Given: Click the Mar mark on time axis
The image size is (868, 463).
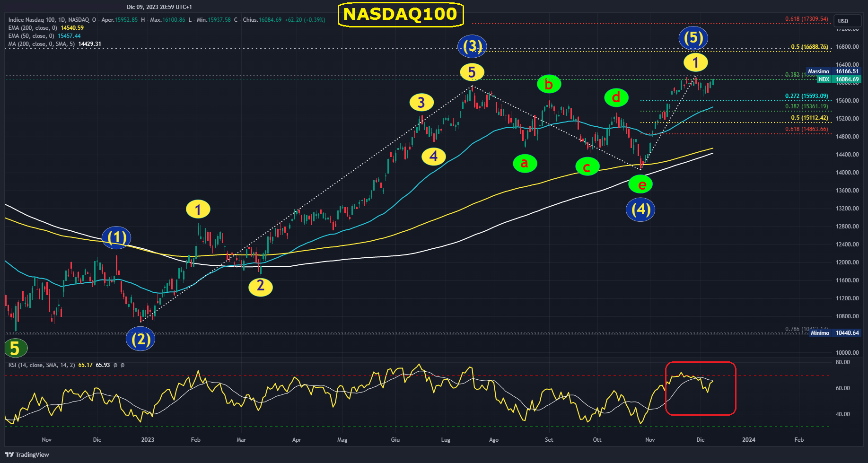Looking at the screenshot, I should coord(241,440).
